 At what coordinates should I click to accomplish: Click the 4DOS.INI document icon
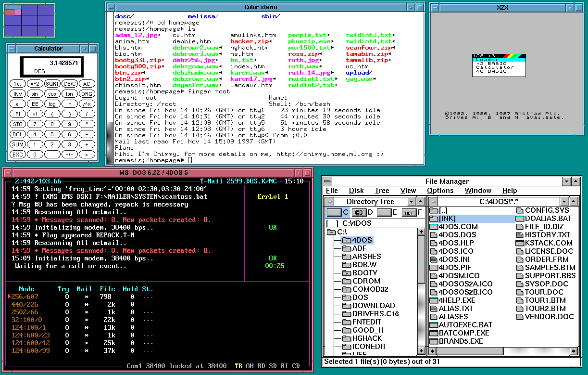pos(433,259)
